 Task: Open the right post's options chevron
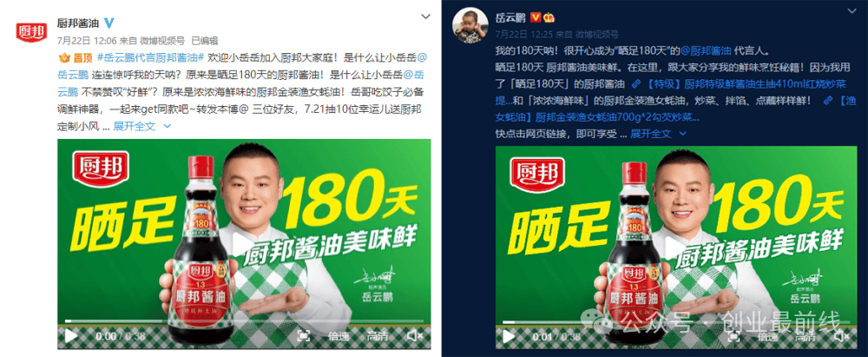852,11
